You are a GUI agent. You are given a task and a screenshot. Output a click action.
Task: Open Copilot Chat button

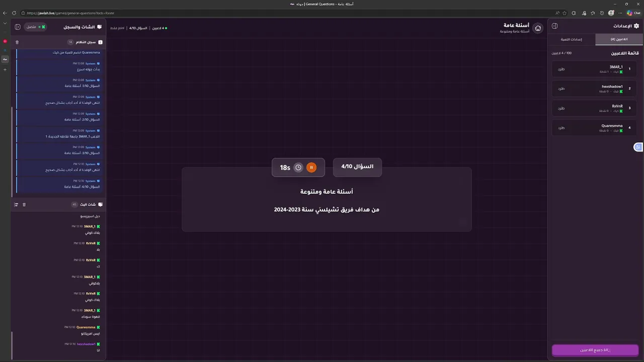click(634, 13)
